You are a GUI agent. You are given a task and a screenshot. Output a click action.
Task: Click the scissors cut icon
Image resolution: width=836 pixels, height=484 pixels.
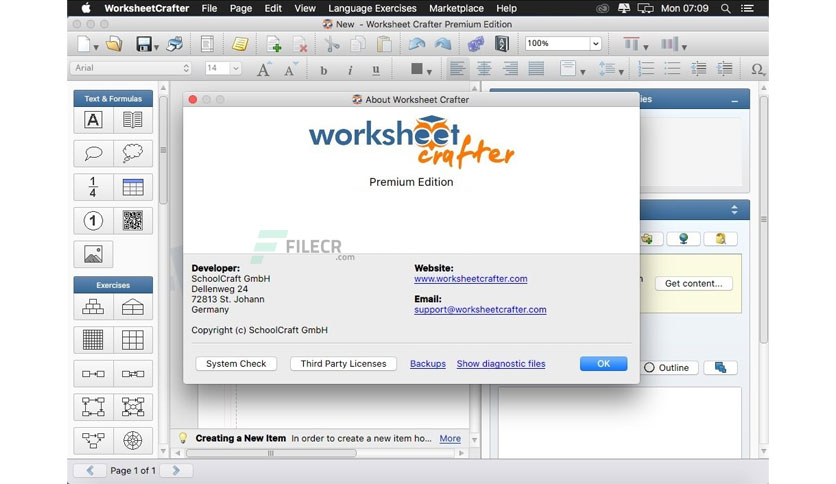coord(332,44)
